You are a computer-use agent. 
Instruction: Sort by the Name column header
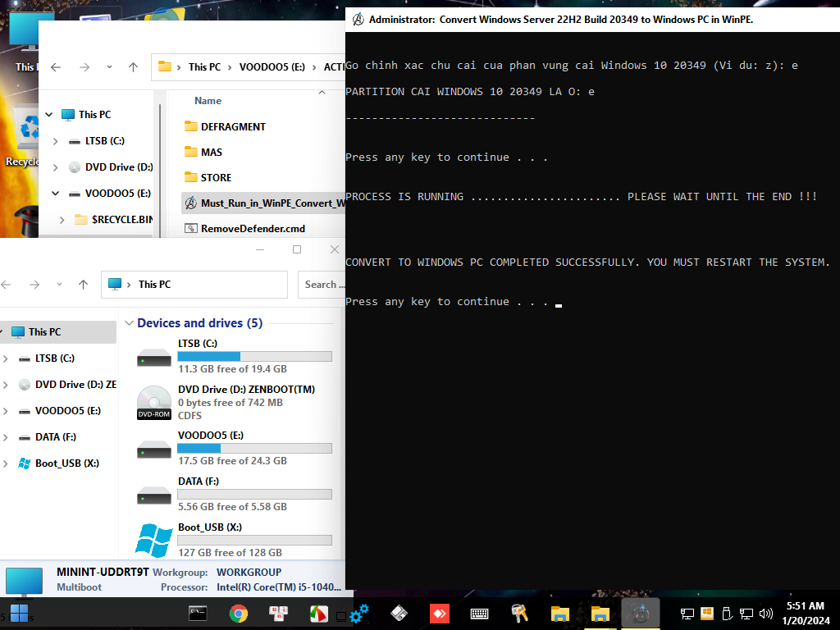point(208,101)
